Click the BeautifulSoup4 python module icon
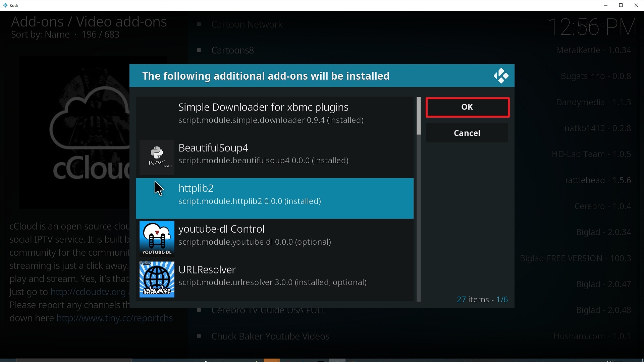This screenshot has height=362, width=644. [157, 157]
